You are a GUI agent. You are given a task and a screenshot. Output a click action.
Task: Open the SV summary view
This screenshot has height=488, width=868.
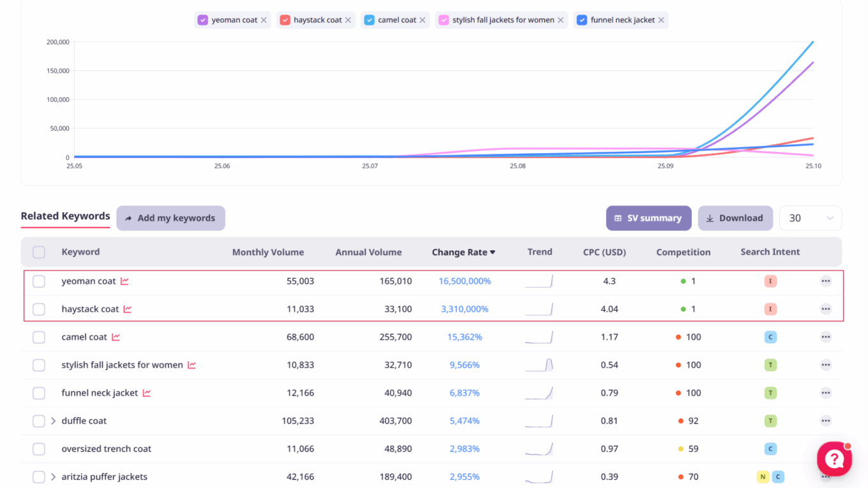[648, 218]
